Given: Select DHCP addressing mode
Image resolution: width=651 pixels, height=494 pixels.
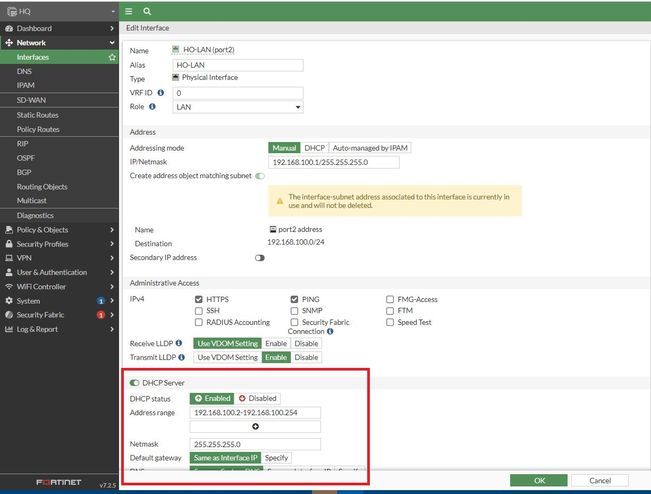Looking at the screenshot, I should click(x=314, y=148).
